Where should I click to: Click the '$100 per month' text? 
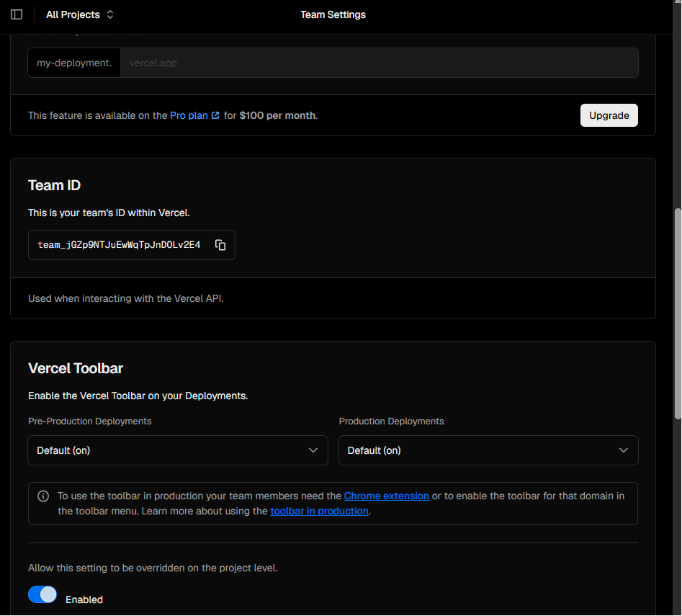pyautogui.click(x=277, y=116)
